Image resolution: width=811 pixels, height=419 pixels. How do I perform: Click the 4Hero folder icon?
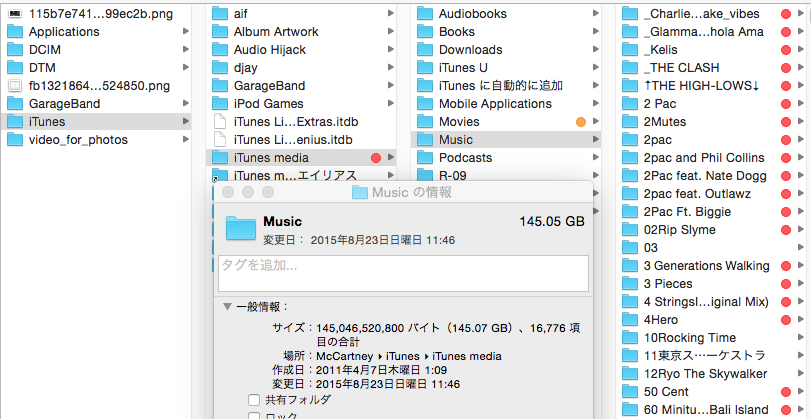(630, 320)
